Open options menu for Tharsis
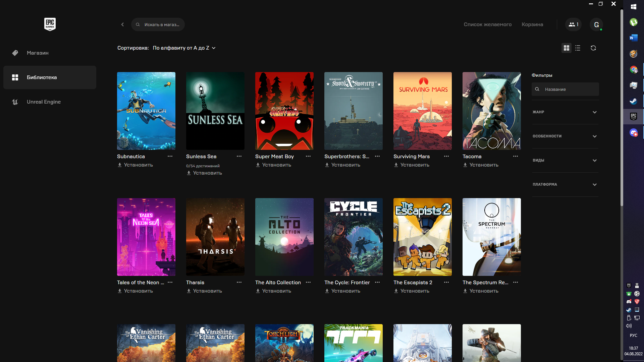 pyautogui.click(x=239, y=283)
